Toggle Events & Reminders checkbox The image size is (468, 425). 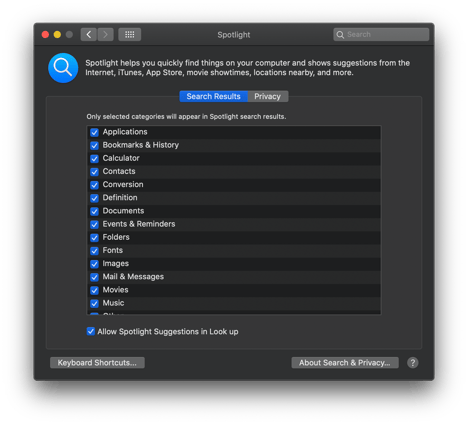tap(94, 225)
